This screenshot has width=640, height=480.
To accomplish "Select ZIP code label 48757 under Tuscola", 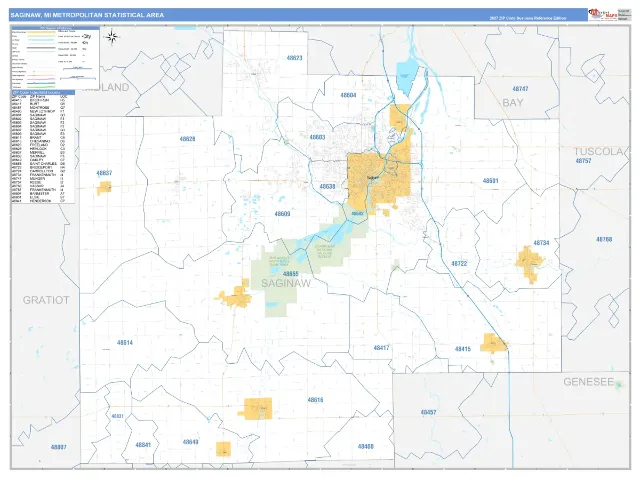I will [x=583, y=161].
